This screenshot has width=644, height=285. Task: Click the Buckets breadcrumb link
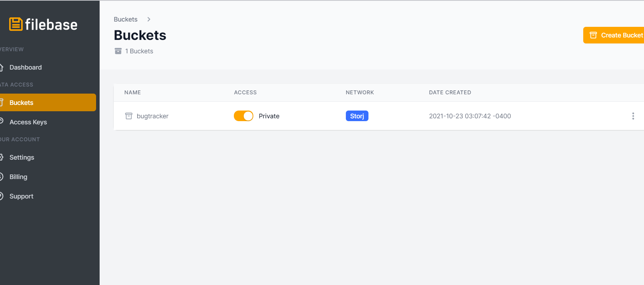[x=125, y=19]
